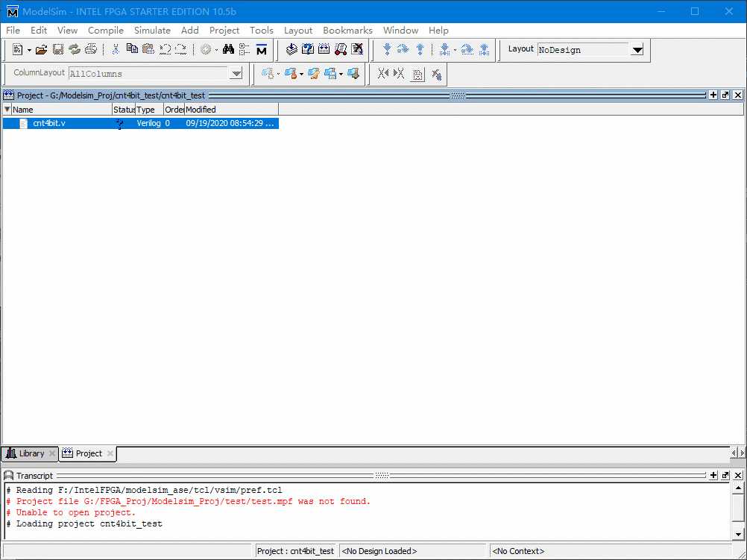Click the Collapse All tree icon
Image resolution: width=747 pixels, height=560 pixels.
click(x=245, y=49)
